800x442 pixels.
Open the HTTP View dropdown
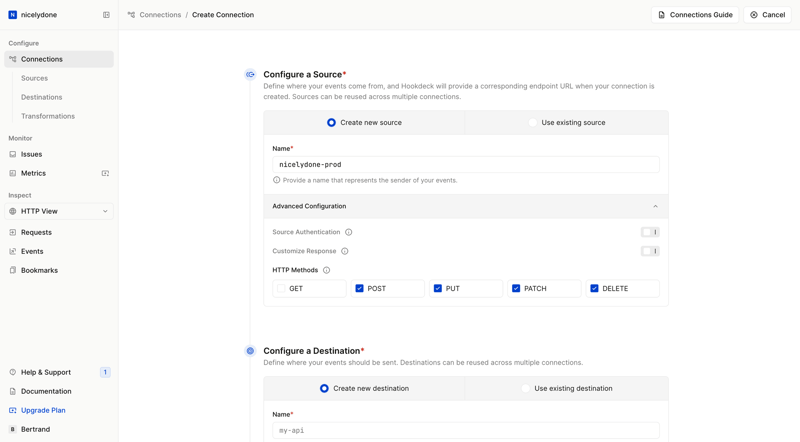click(x=59, y=211)
